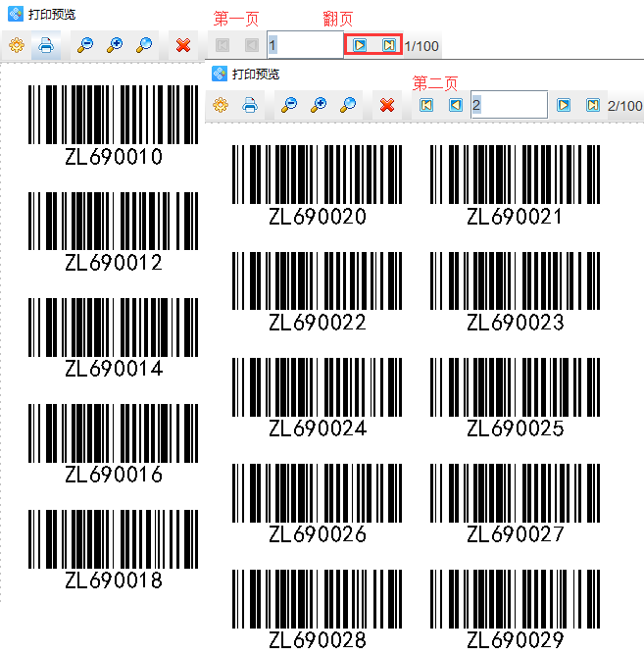Viewport: 644px width, 655px height.
Task: Zoom out in second preview window
Action: pyautogui.click(x=289, y=105)
